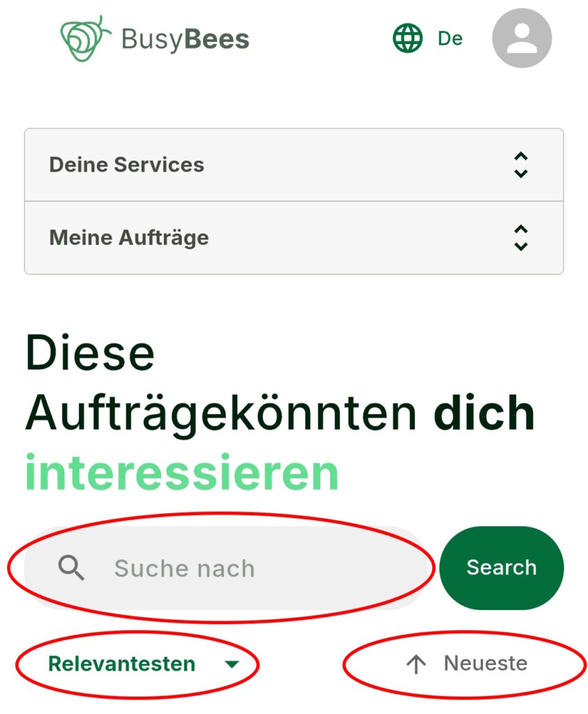
Task: Click the Diese Aufträgekönnten dich heading
Action: pos(280,383)
